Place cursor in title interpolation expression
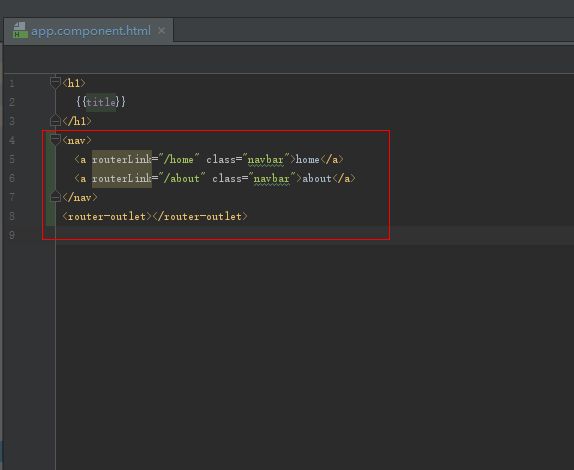Screen dimensions: 574x470 pos(101,102)
